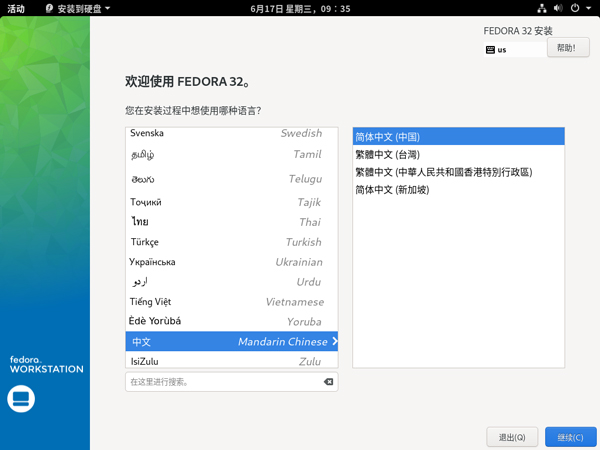Click the installer icon in top bar
Viewport: 600px width, 450px height.
pyautogui.click(x=49, y=8)
